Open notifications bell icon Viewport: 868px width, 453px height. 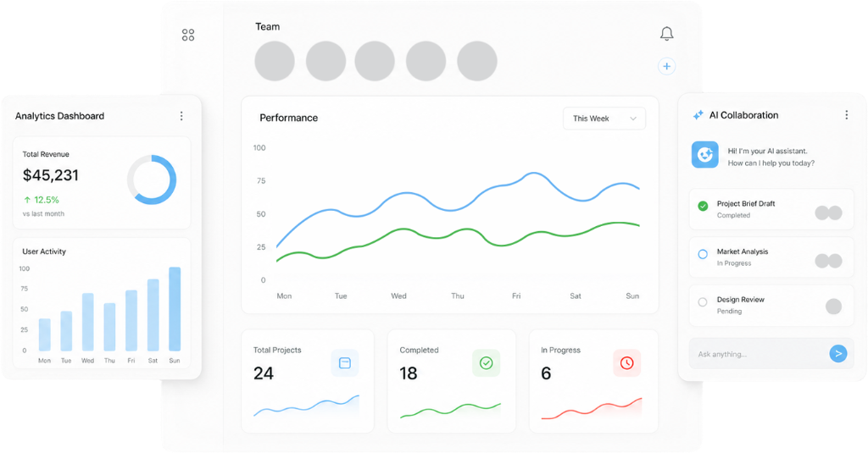[x=666, y=34]
